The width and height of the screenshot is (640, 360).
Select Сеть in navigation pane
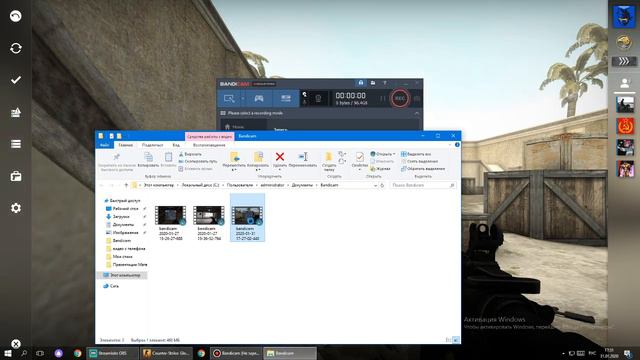click(111, 286)
